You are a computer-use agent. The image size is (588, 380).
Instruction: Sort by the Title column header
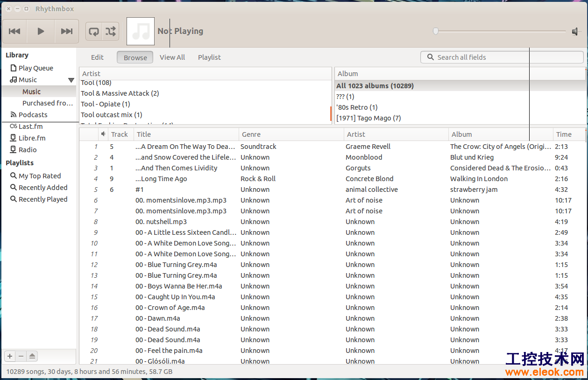point(186,134)
